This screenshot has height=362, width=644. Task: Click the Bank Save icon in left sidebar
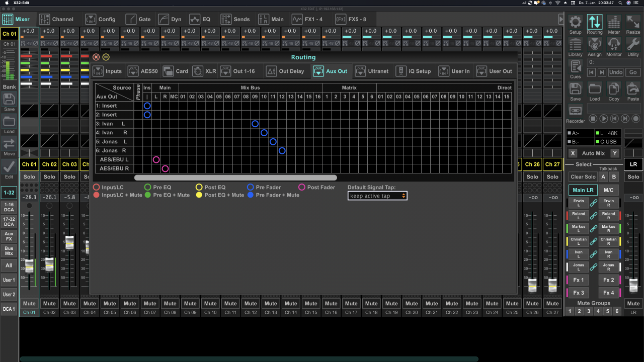point(9,99)
